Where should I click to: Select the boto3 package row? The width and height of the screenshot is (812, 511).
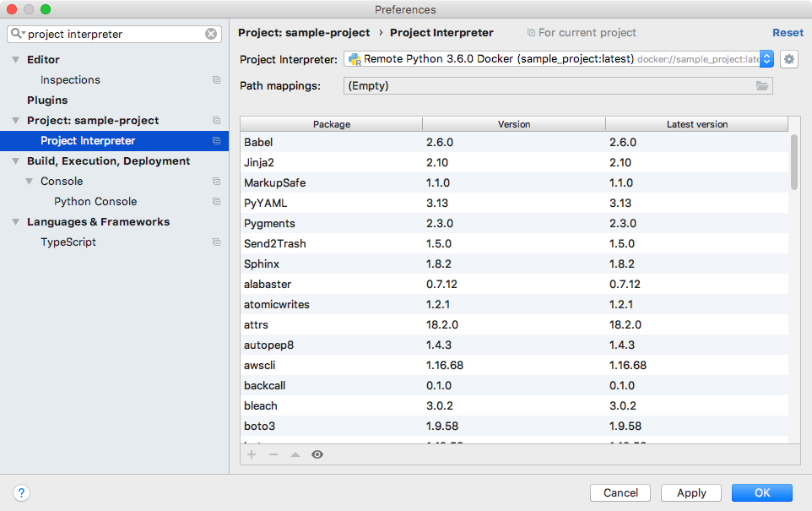pos(514,426)
